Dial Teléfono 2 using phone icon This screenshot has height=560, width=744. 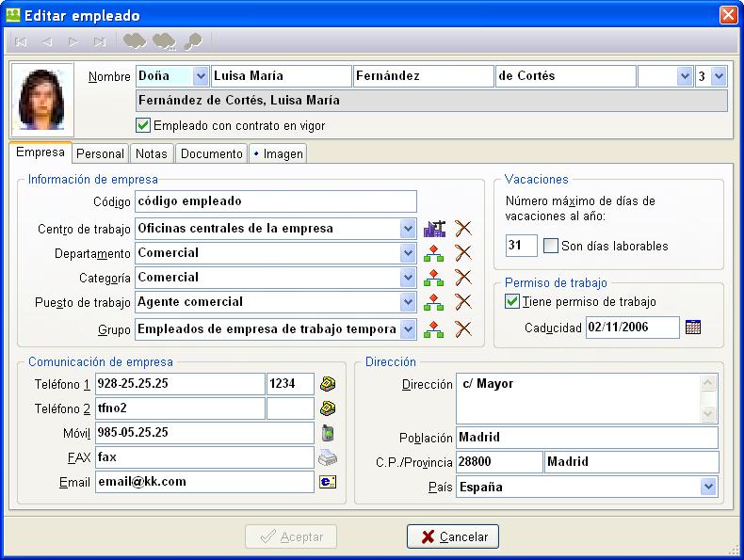click(328, 408)
